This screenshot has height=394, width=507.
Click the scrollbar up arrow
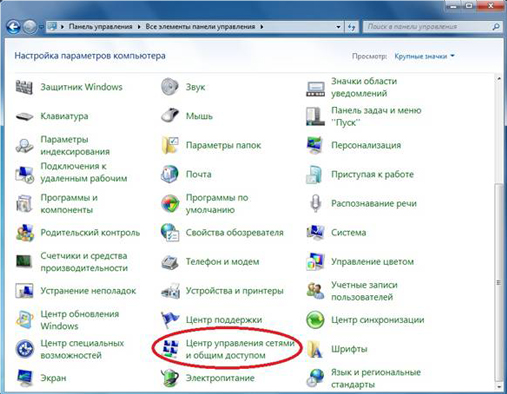(499, 79)
